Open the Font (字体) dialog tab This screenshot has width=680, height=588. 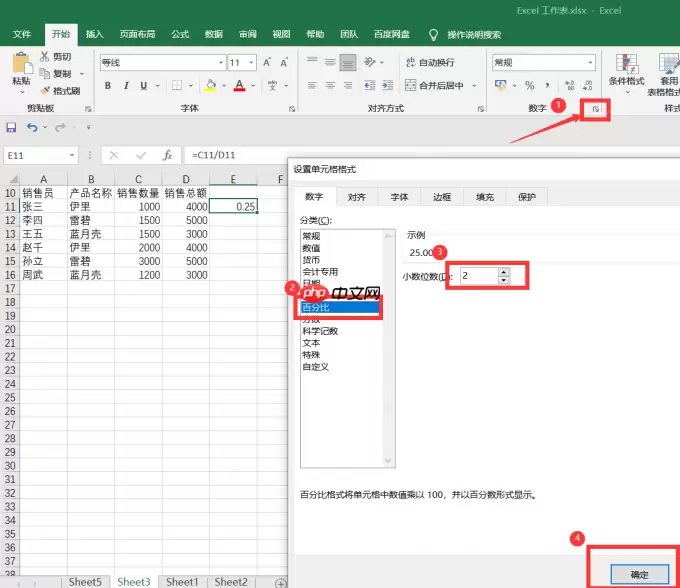pyautogui.click(x=399, y=197)
